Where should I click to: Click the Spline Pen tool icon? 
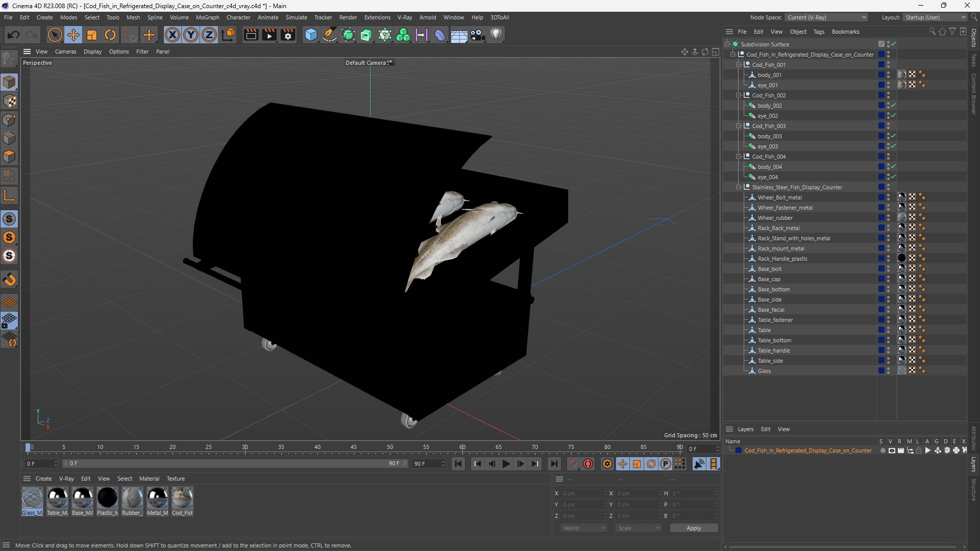pos(330,35)
